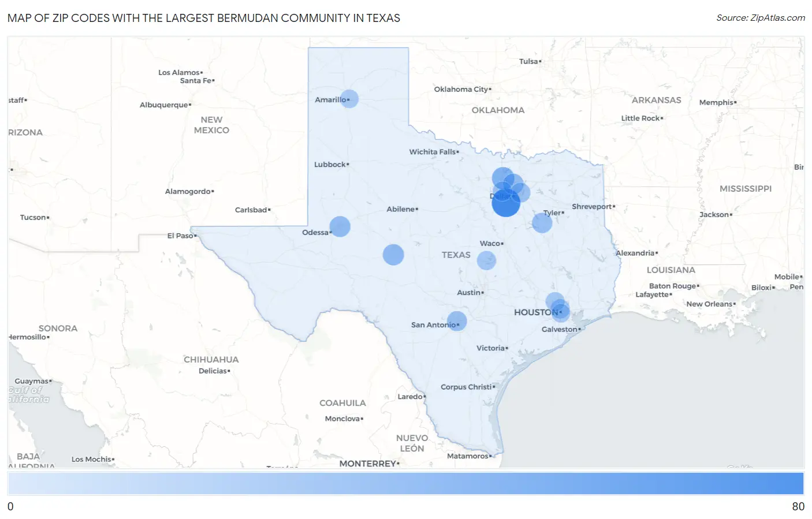Click the 'Abilene' city label
This screenshot has height=519, width=812.
coord(401,209)
